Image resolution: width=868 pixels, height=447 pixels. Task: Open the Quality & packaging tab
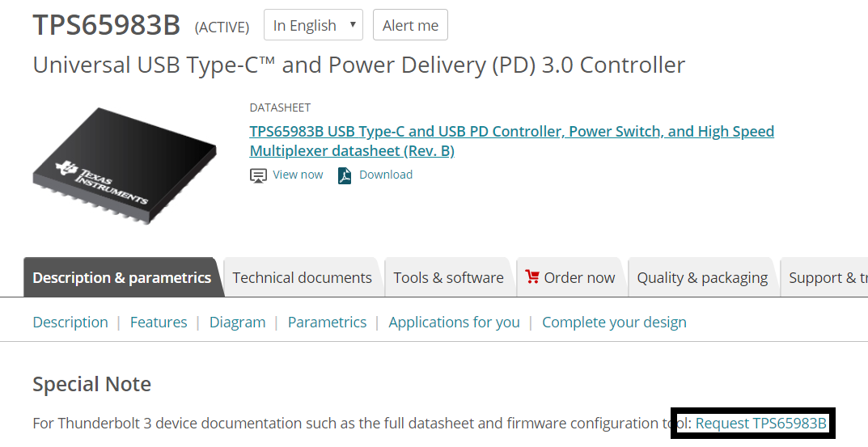click(702, 277)
